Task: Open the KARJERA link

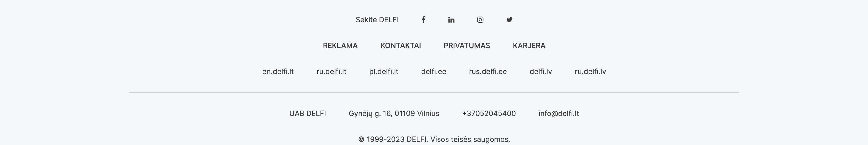Action: click(529, 46)
